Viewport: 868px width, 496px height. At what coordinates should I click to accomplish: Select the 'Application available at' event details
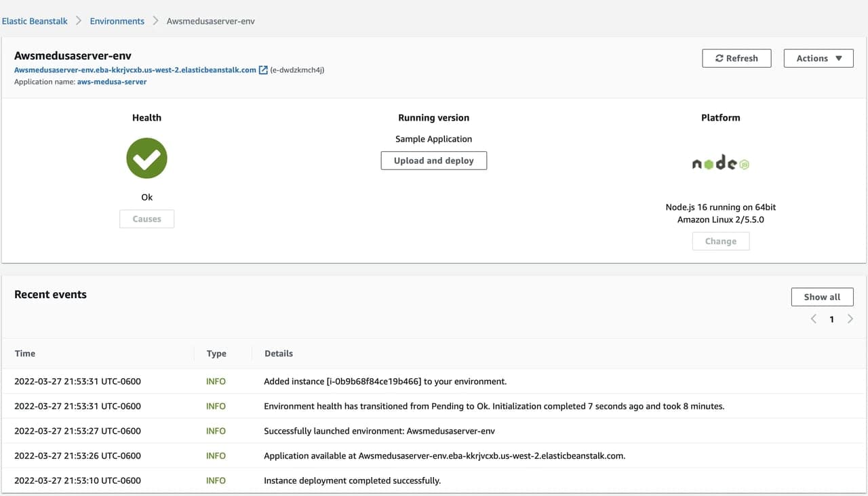(x=445, y=455)
